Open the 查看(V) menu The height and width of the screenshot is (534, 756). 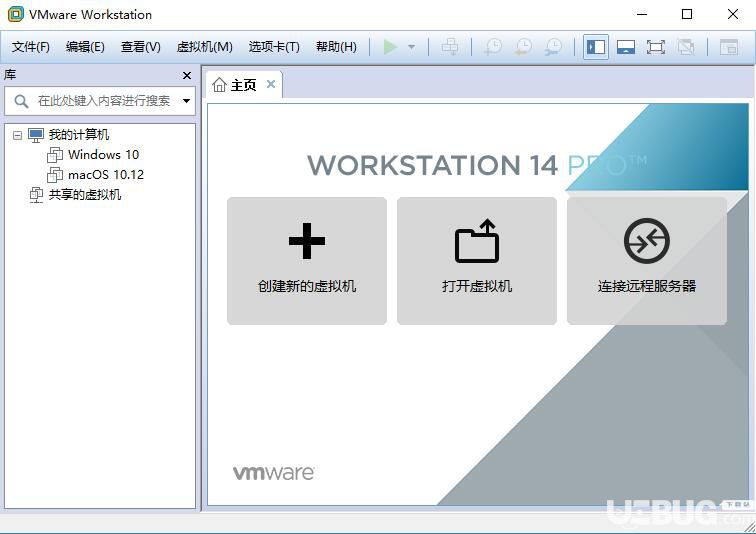tap(140, 47)
